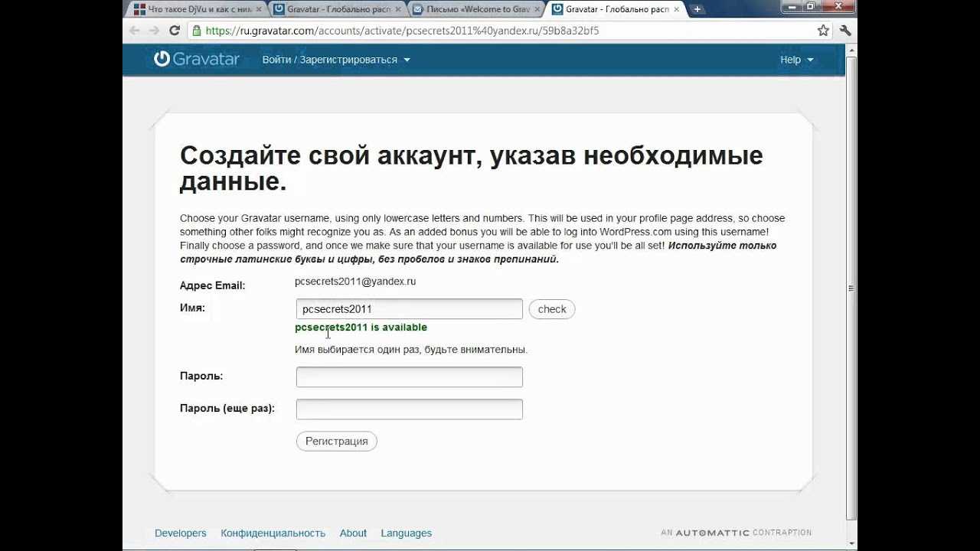The height and width of the screenshot is (551, 980).
Task: Submit the form with Регистрация button
Action: point(336,441)
